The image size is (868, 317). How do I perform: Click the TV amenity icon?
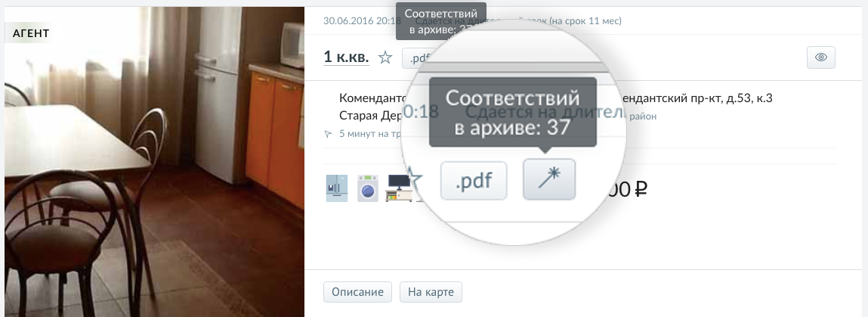click(x=398, y=188)
